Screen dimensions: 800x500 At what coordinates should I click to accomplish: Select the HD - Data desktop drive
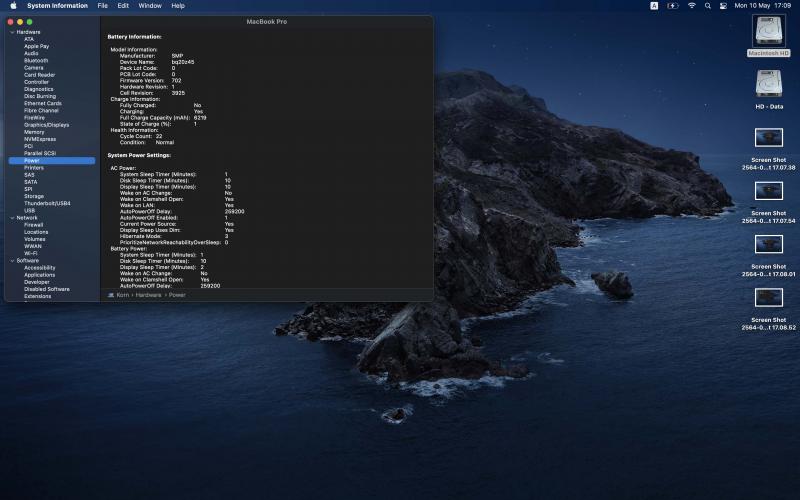tap(769, 89)
